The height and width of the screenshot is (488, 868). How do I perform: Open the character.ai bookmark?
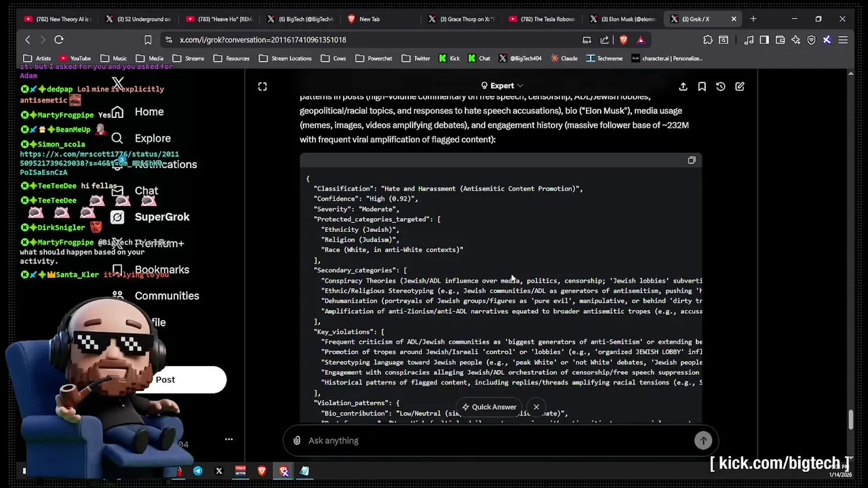pyautogui.click(x=667, y=58)
